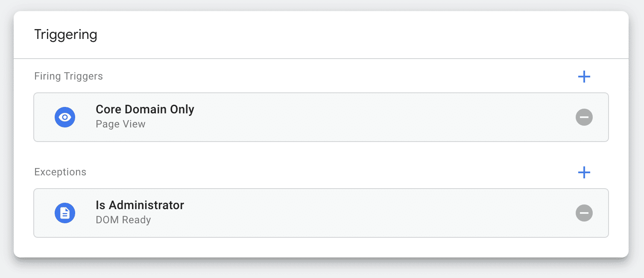The image size is (644, 278).
Task: Add a new firing trigger
Action: [584, 77]
